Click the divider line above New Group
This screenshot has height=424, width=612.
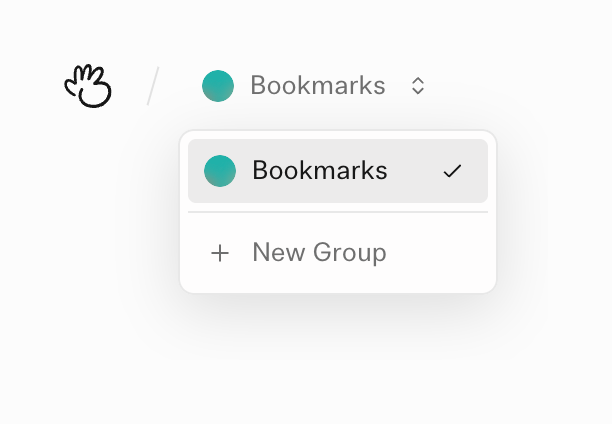point(337,212)
